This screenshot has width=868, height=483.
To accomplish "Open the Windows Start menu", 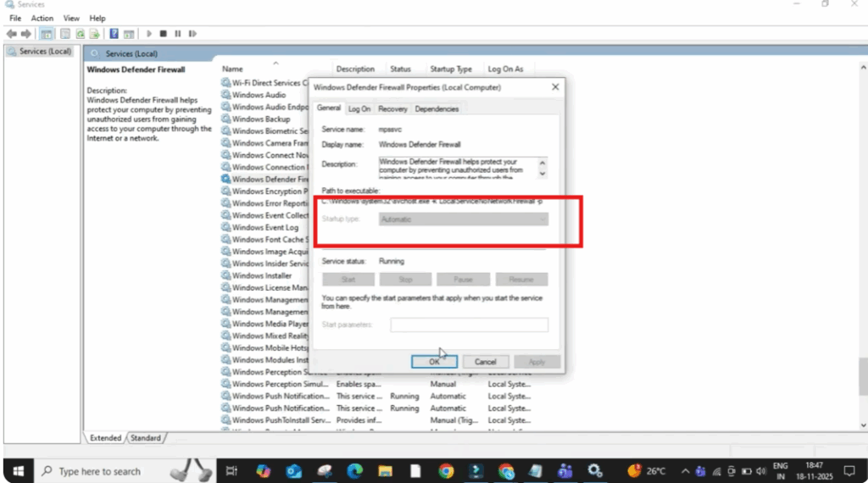I will click(19, 471).
